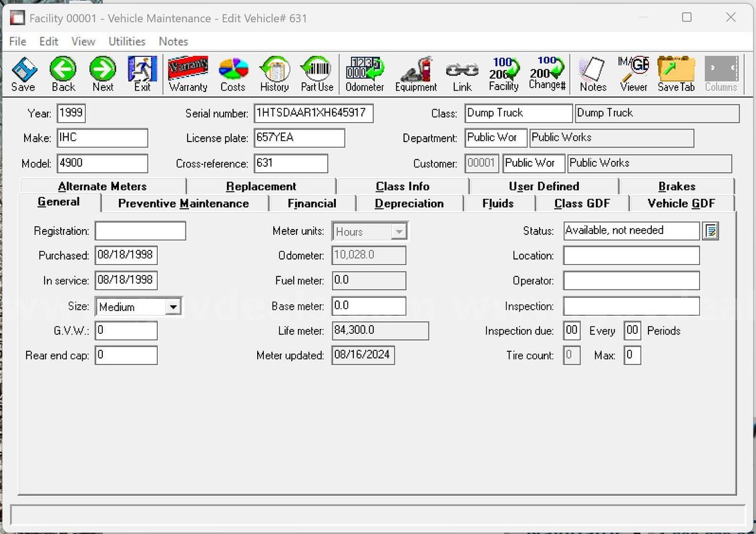
Task: Expand the Meter units Hours dropdown
Action: (x=398, y=232)
